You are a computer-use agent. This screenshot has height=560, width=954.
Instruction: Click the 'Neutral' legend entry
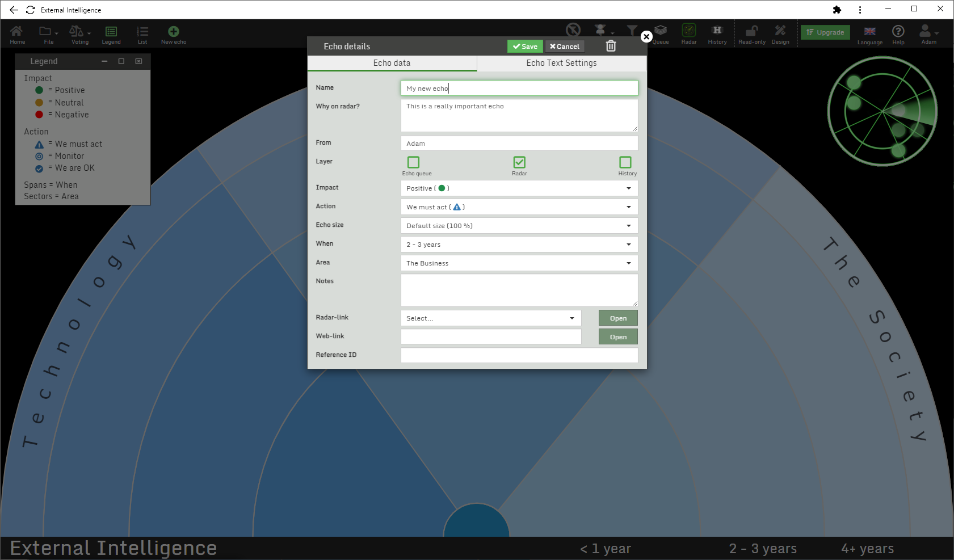pyautogui.click(x=59, y=103)
